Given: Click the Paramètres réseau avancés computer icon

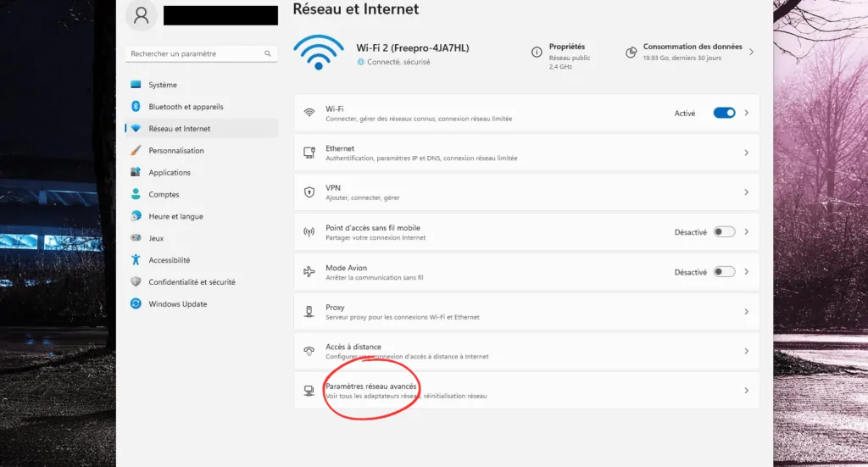Looking at the screenshot, I should point(309,391).
